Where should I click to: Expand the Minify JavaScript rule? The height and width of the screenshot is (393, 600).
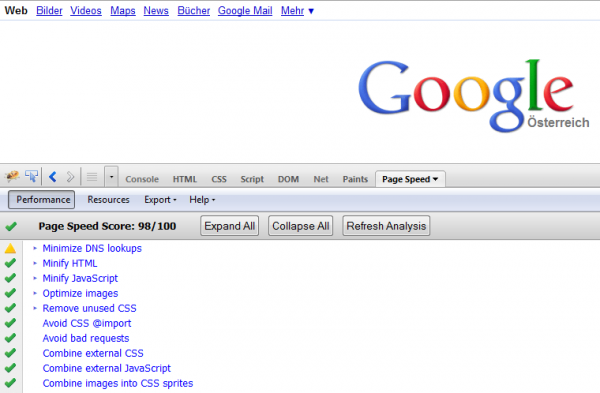click(x=35, y=278)
